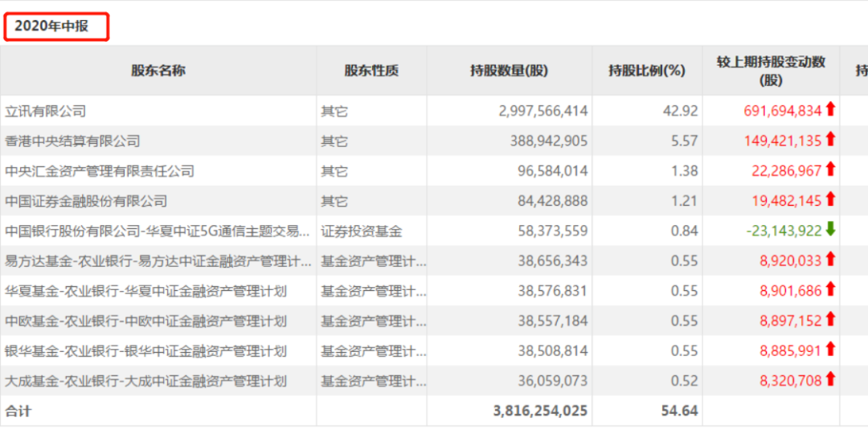This screenshot has width=868, height=434.
Task: Click the holding ratio 1.21
Action: (686, 201)
